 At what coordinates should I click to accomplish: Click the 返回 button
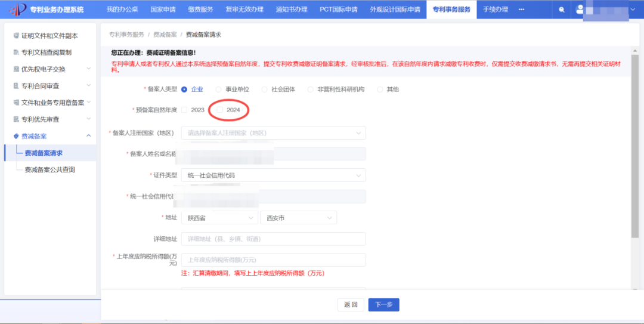[x=351, y=305]
